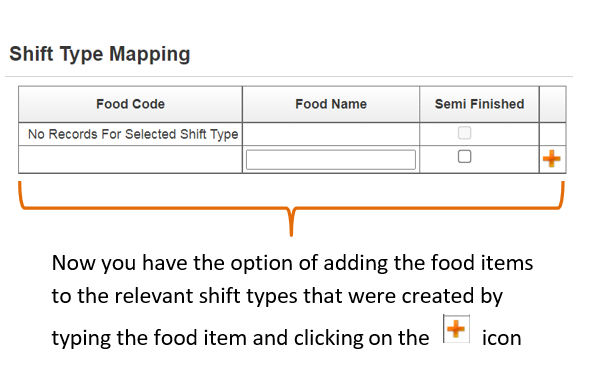Click the orange curly brace below the table
This screenshot has height=383, width=604.
click(292, 208)
